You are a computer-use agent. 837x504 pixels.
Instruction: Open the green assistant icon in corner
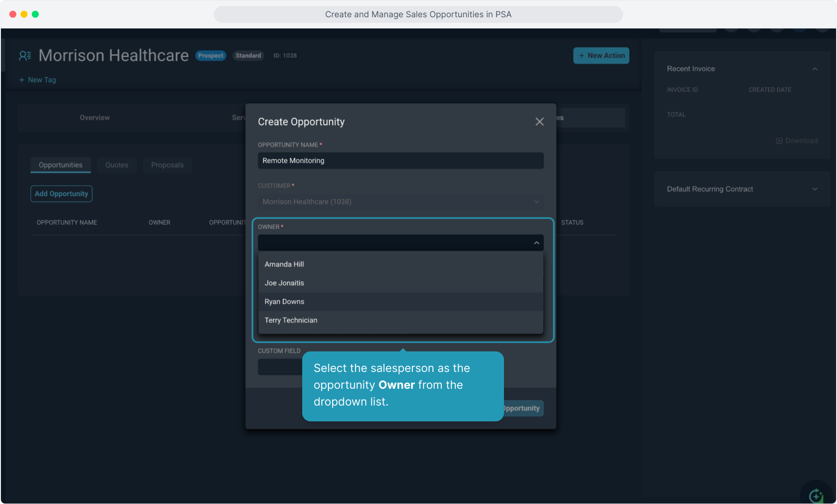pyautogui.click(x=816, y=496)
